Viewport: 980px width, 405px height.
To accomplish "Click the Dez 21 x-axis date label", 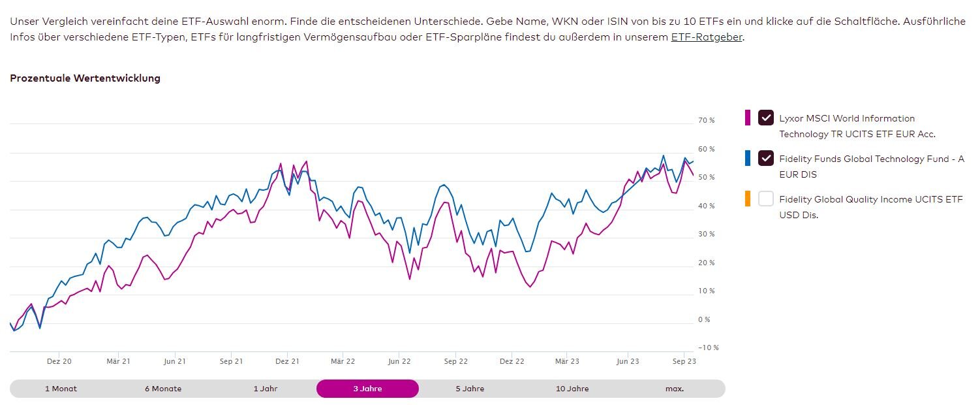I will (x=287, y=361).
